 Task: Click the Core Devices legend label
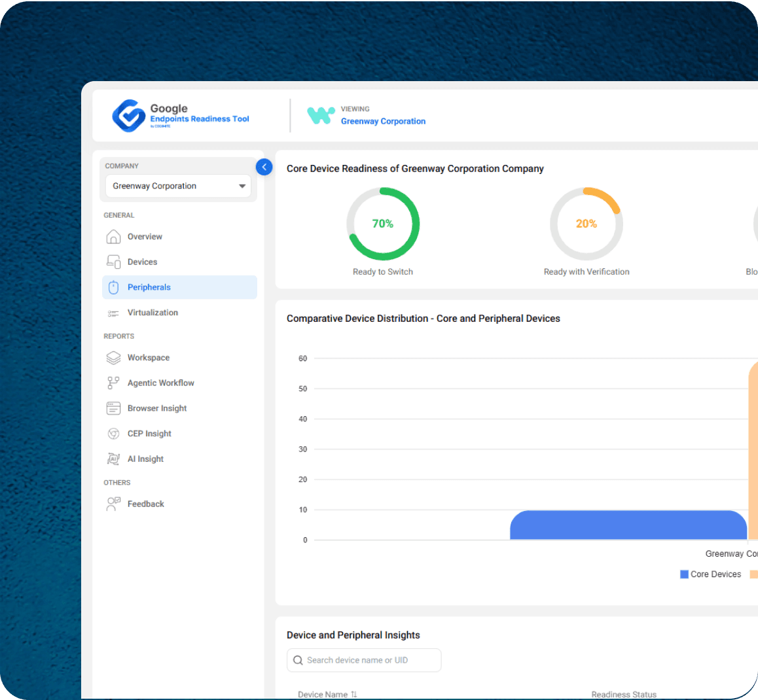(x=715, y=574)
